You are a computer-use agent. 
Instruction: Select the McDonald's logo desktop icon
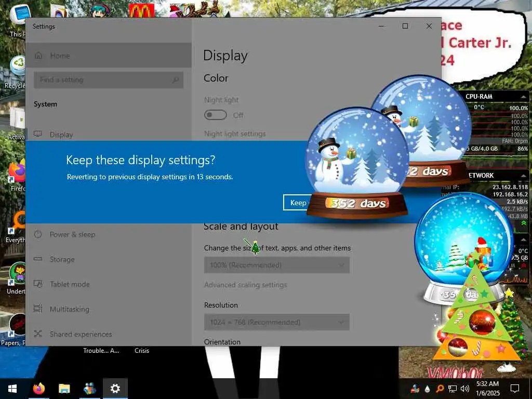pyautogui.click(x=141, y=10)
